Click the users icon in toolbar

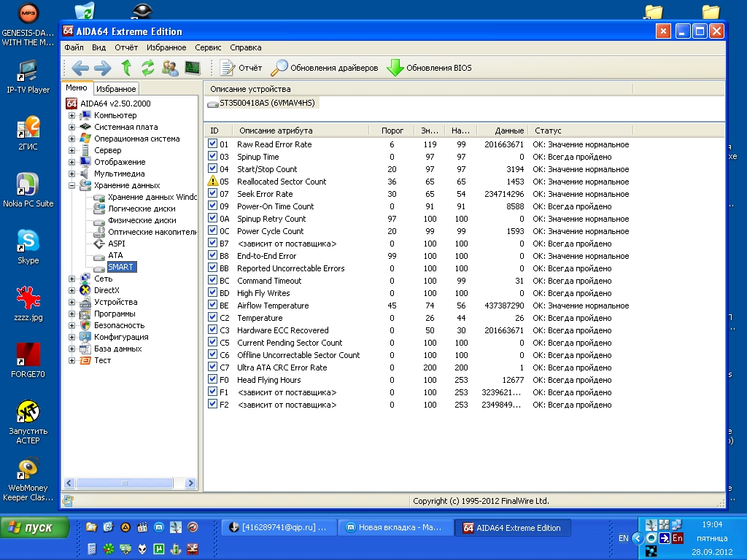tap(170, 68)
